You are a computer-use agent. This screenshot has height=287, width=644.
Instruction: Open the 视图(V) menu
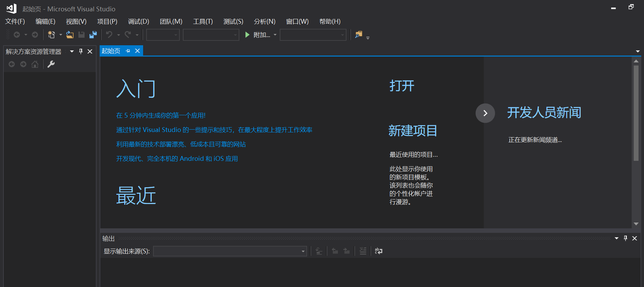point(76,21)
